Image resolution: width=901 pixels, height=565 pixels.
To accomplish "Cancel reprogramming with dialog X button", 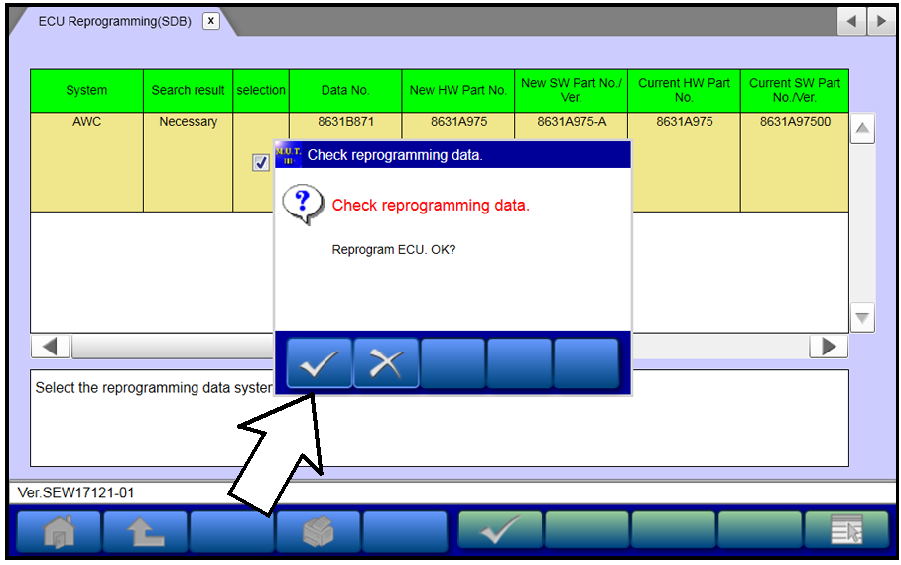I will (x=385, y=364).
